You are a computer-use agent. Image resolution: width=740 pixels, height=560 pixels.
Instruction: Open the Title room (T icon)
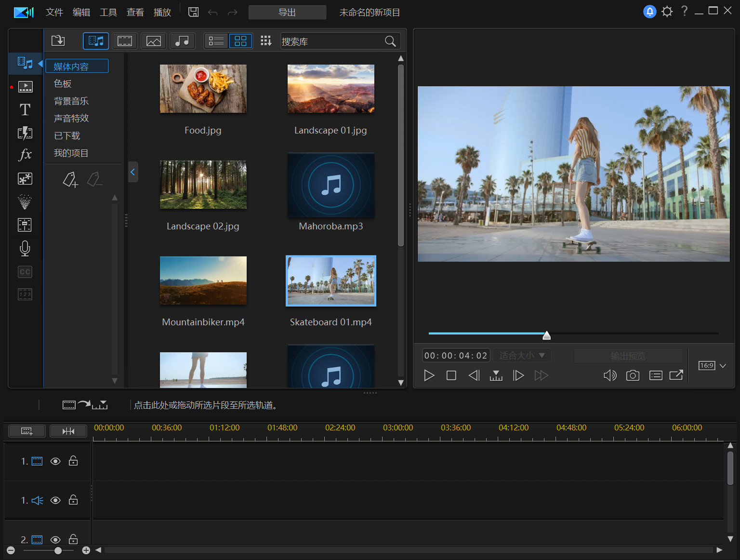pyautogui.click(x=25, y=110)
